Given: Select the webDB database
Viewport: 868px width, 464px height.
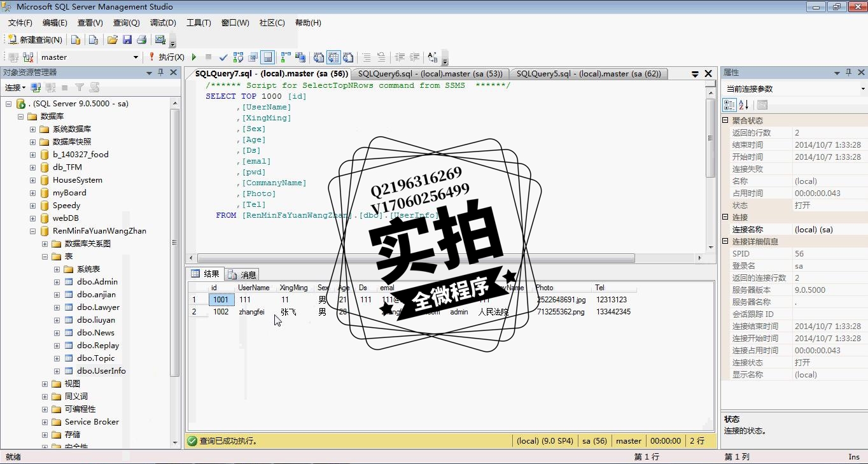Looking at the screenshot, I should pyautogui.click(x=66, y=218).
